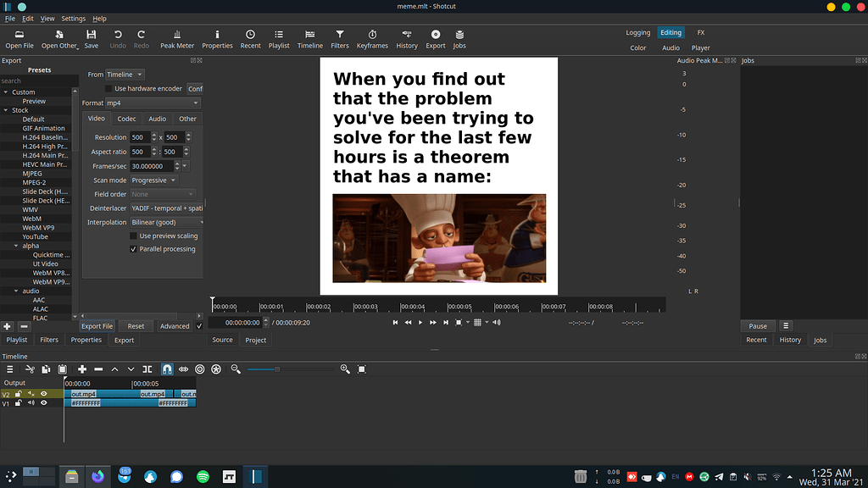Click the Overwrite down-arrow icon in timeline
Viewport: 868px width, 488px height.
(131, 369)
